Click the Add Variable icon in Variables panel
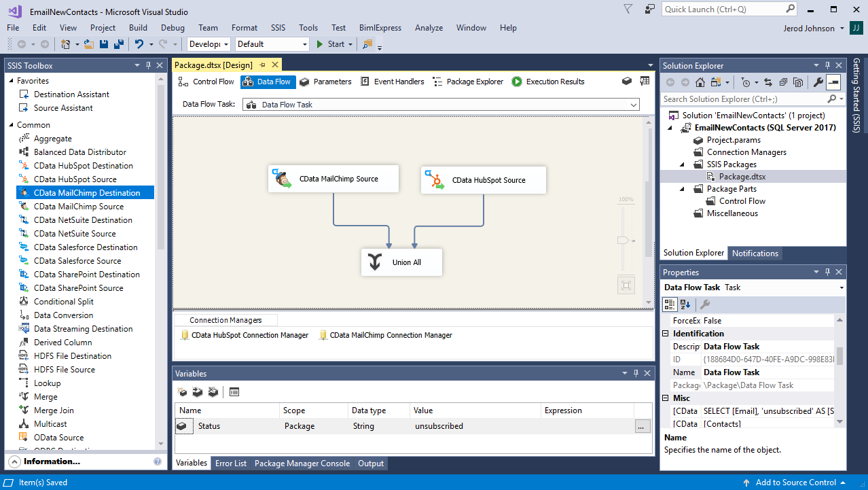The image size is (868, 490). [x=182, y=392]
